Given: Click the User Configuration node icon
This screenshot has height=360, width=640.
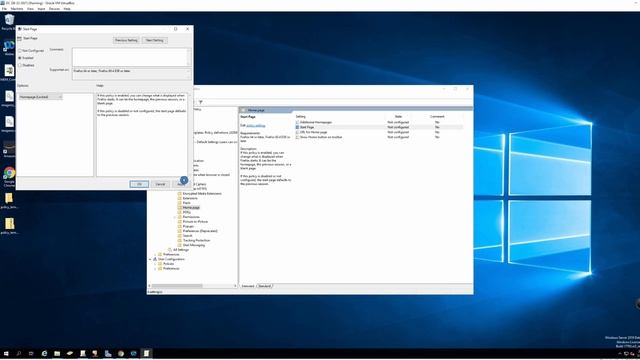Looking at the screenshot, I should point(155,259).
